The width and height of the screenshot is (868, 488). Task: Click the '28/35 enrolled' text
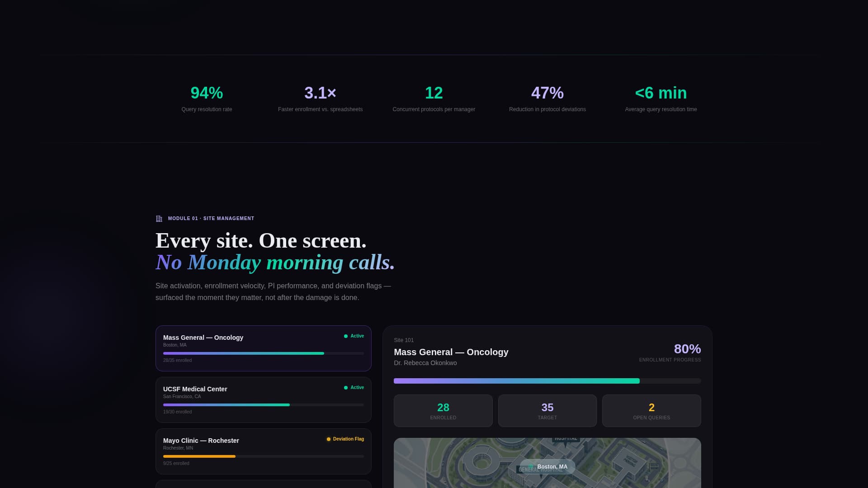[177, 361]
